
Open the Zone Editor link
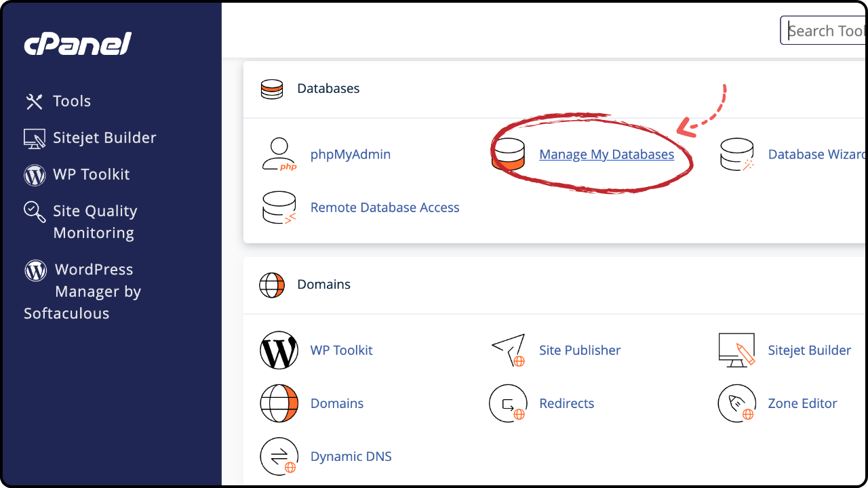[803, 403]
